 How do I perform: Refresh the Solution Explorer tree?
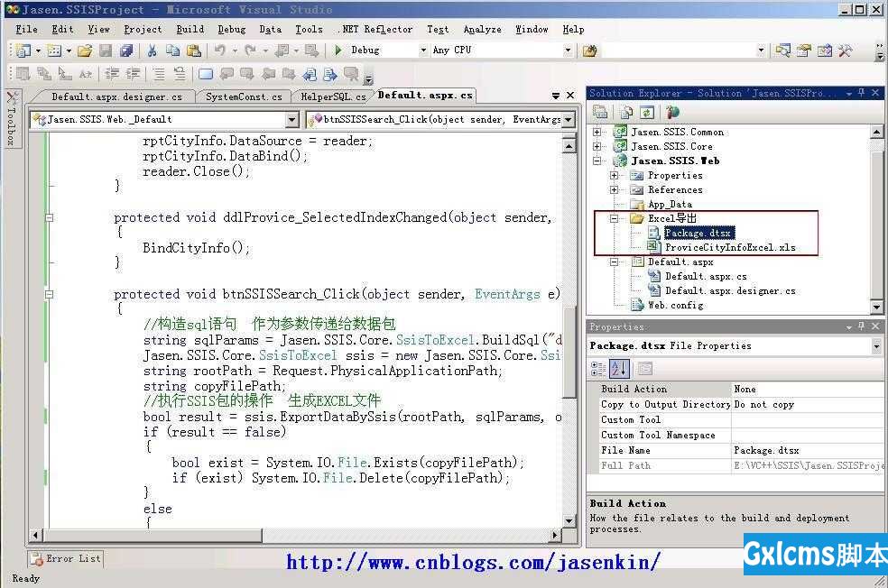tap(647, 112)
